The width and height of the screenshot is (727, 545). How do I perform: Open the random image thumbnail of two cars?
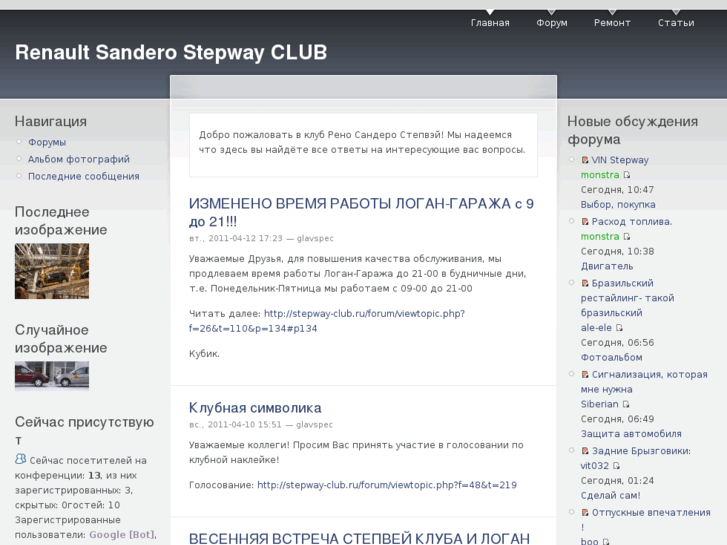[x=52, y=376]
